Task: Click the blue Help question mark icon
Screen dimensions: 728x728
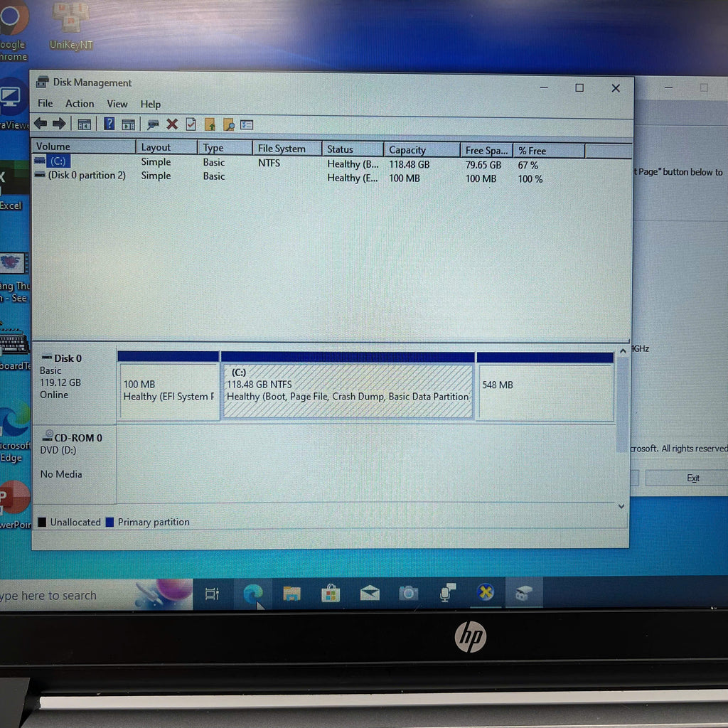Action: click(x=109, y=124)
